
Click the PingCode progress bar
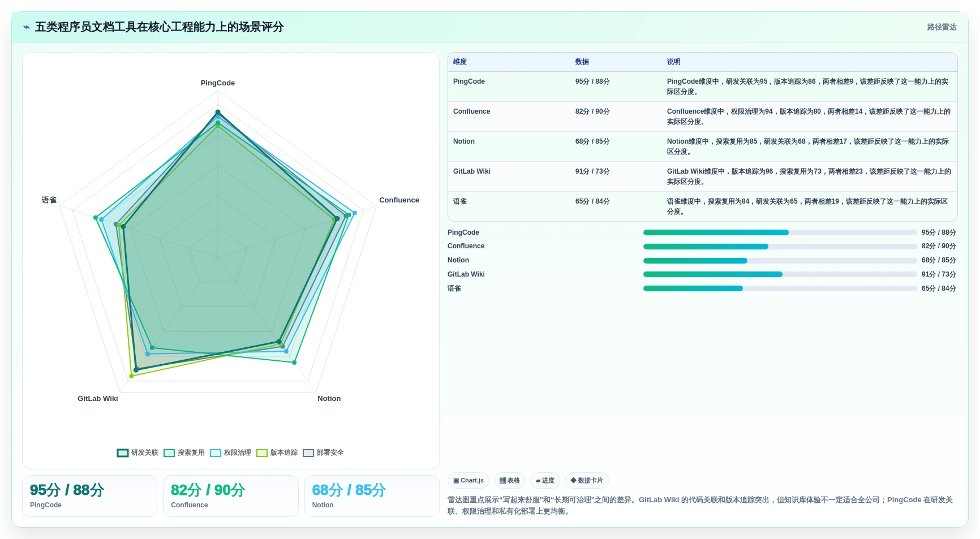780,232
